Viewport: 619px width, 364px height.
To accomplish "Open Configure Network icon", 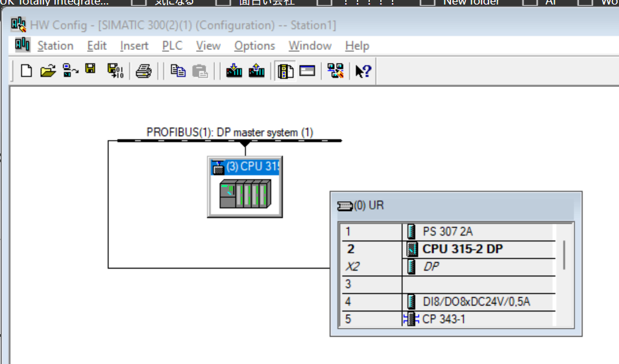I will pyautogui.click(x=335, y=71).
